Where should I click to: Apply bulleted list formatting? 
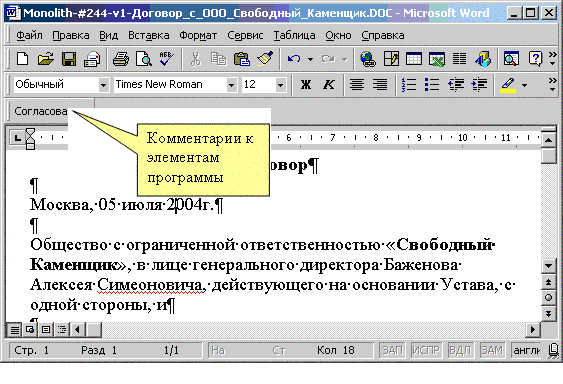432,85
